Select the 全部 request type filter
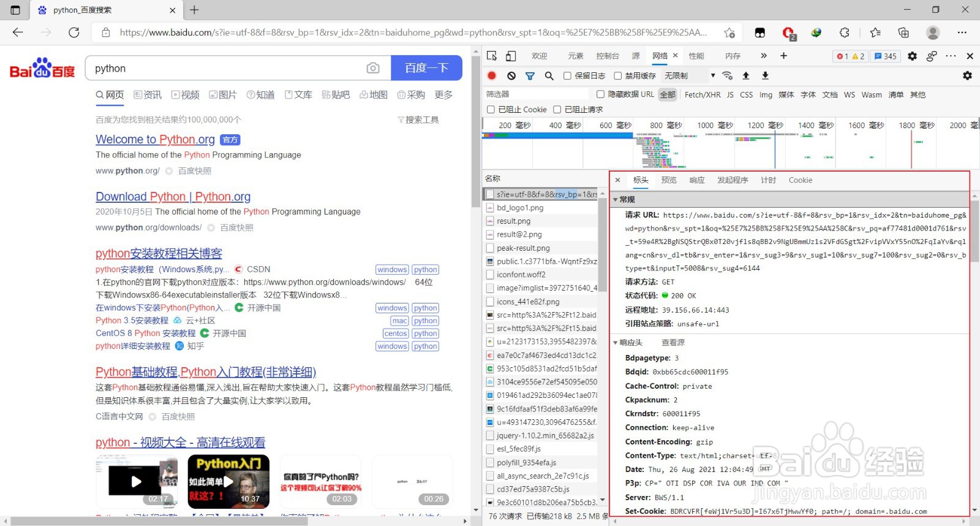 tap(668, 94)
